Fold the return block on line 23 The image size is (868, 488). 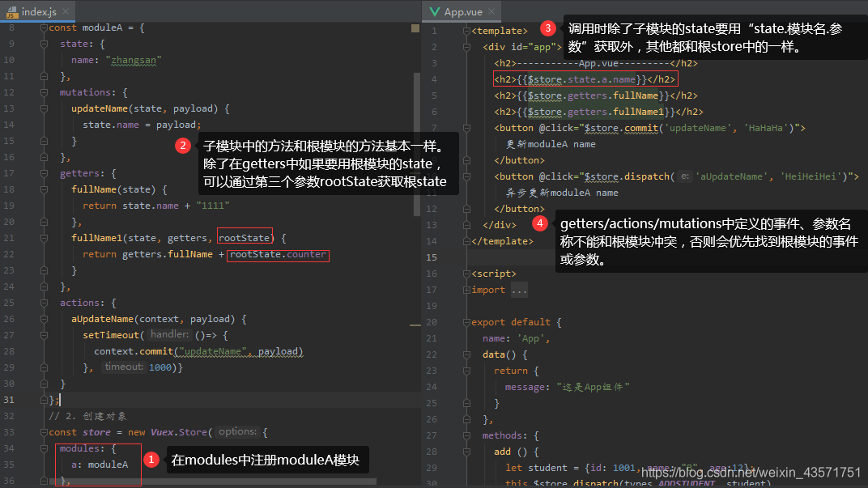coord(466,371)
